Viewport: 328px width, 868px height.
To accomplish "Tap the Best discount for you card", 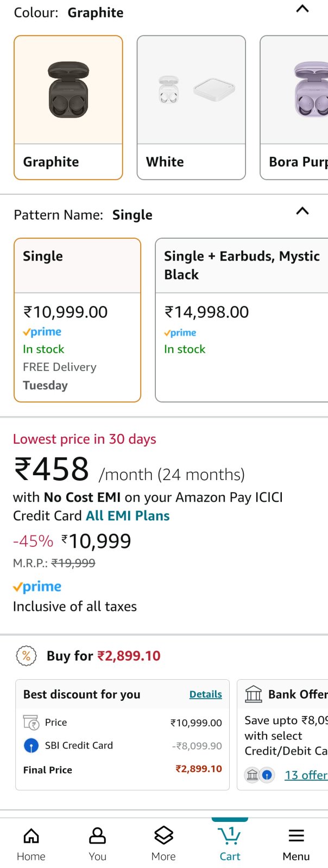I will [123, 735].
